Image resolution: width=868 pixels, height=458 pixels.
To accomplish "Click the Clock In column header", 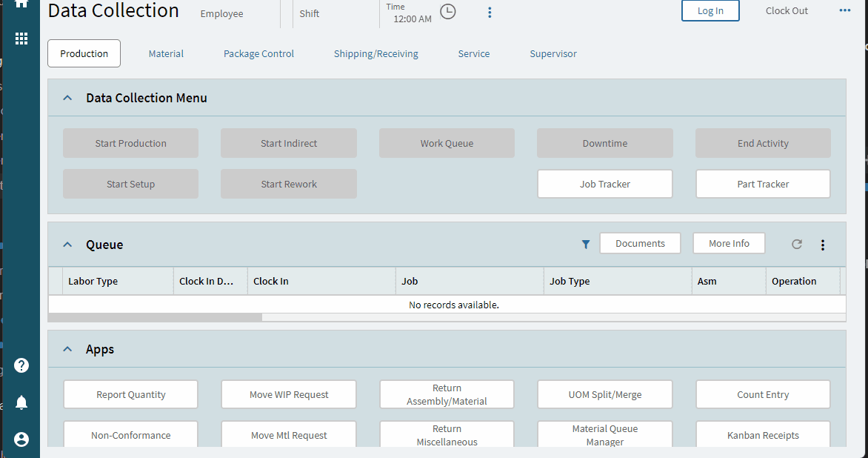I will coord(321,281).
